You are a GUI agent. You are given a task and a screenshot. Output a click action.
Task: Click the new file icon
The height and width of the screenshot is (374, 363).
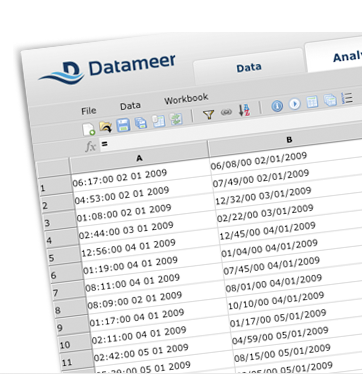tap(89, 129)
